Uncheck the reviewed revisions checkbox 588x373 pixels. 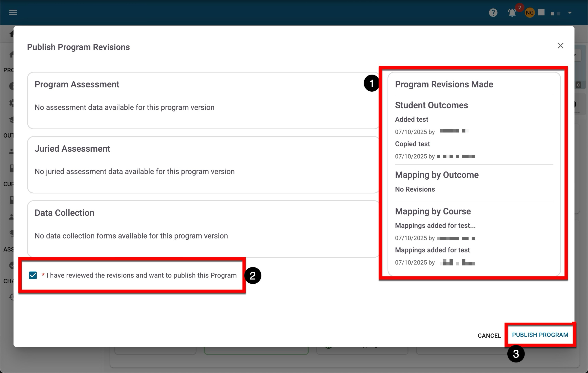click(x=33, y=275)
